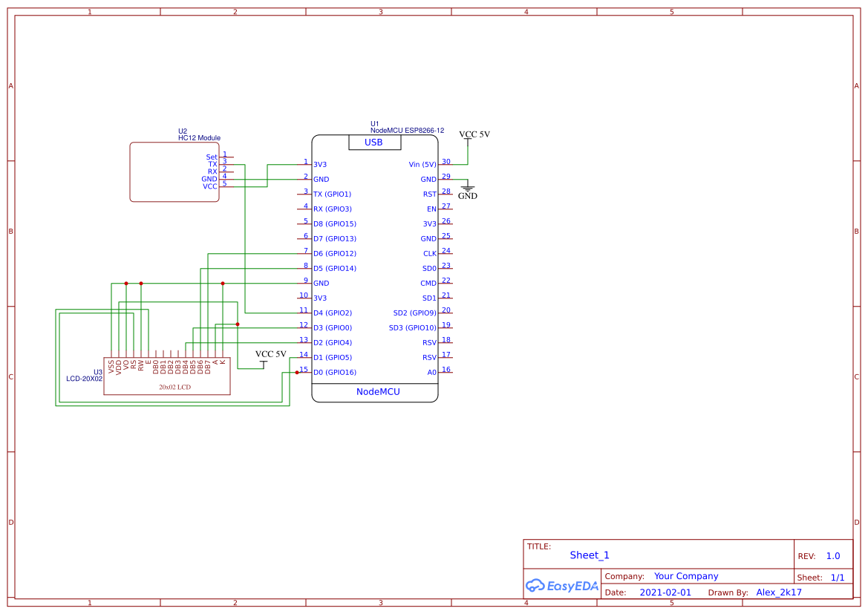Click the VCC 5V power flag above Vin pin
The image size is (868, 614).
click(x=472, y=134)
